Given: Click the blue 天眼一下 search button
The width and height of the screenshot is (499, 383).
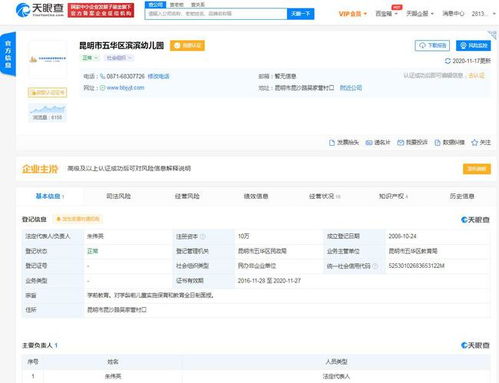Looking at the screenshot, I should [300, 14].
